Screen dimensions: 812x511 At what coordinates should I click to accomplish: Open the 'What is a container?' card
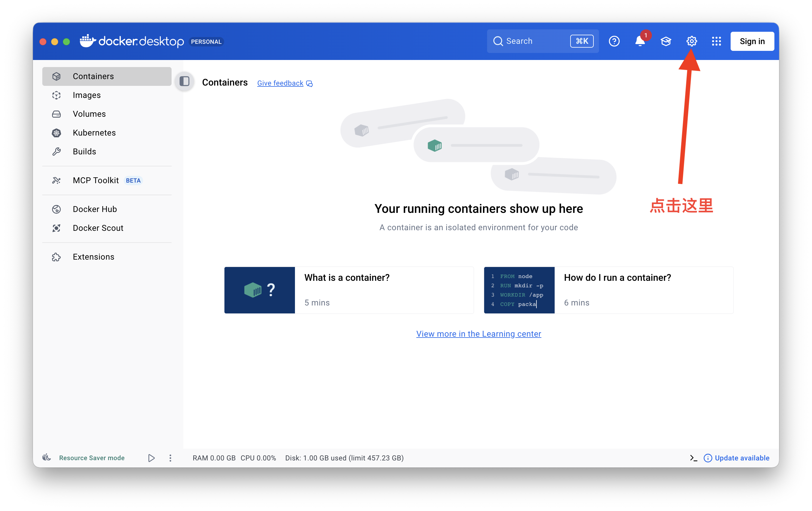349,290
